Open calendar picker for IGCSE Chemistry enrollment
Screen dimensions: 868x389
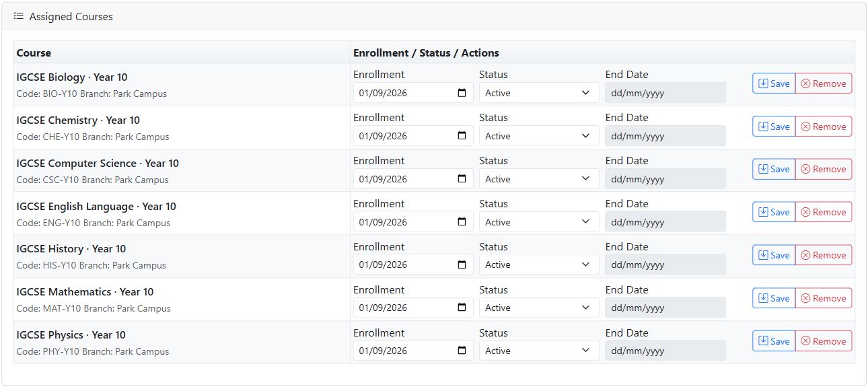point(462,136)
